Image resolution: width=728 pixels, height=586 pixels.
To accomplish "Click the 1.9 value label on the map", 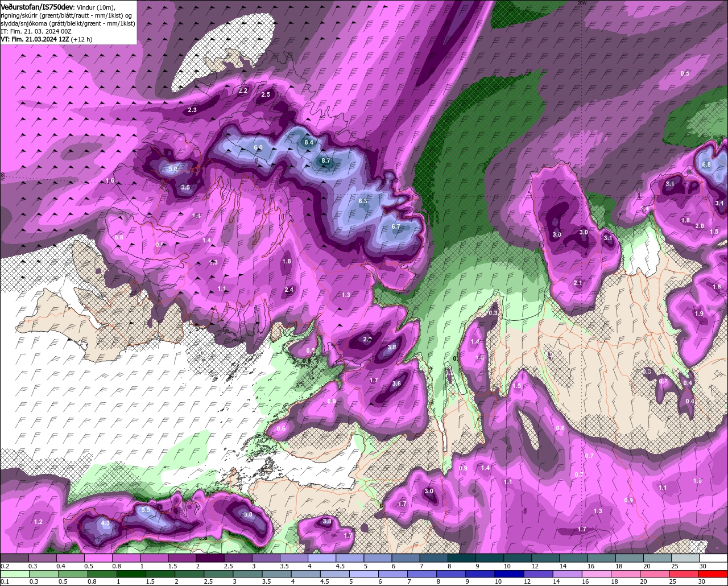I will [699, 313].
